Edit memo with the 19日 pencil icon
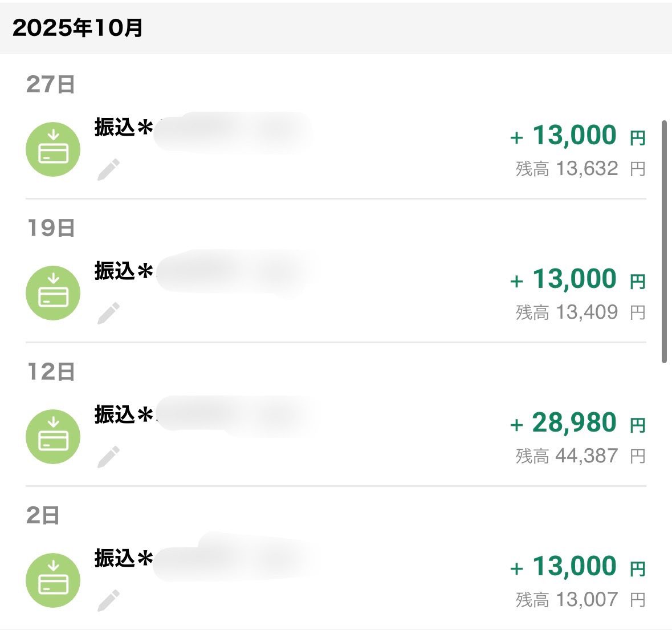This screenshot has width=672, height=630. click(x=108, y=314)
